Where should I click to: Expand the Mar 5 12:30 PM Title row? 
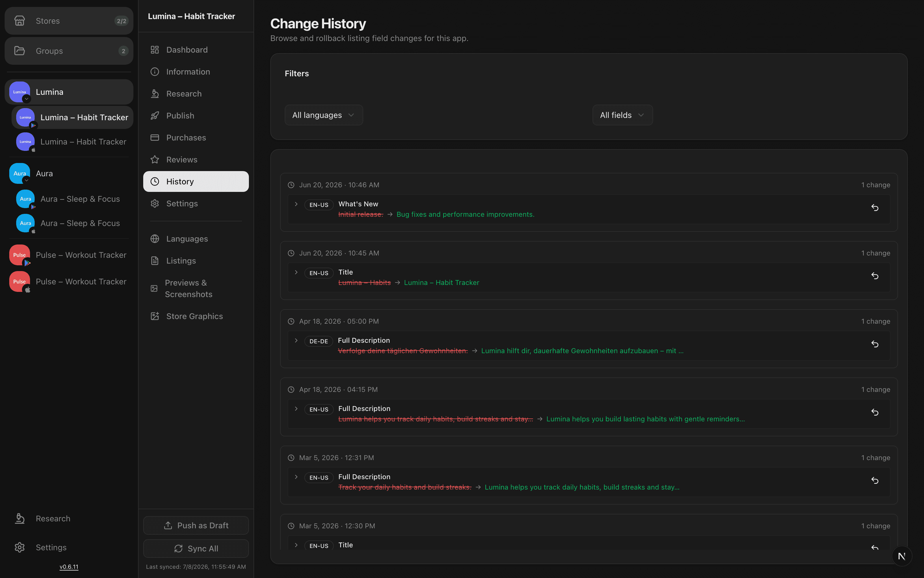296,545
